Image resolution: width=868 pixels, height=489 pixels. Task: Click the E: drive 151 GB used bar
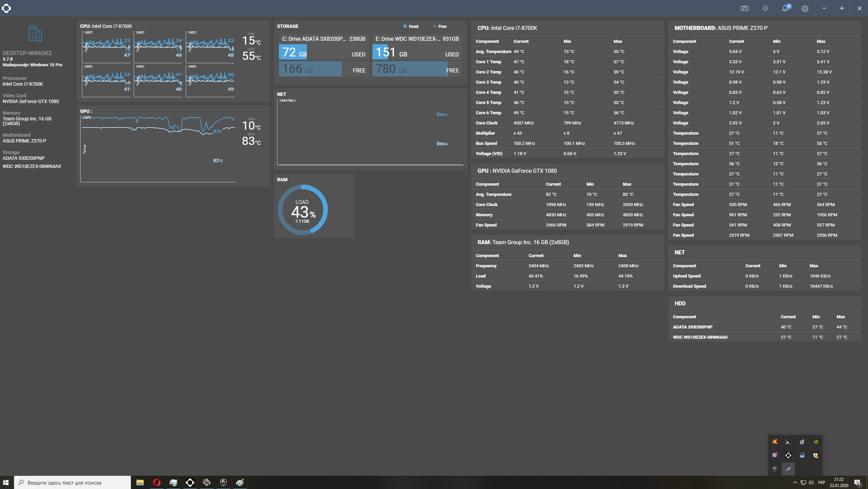click(380, 52)
